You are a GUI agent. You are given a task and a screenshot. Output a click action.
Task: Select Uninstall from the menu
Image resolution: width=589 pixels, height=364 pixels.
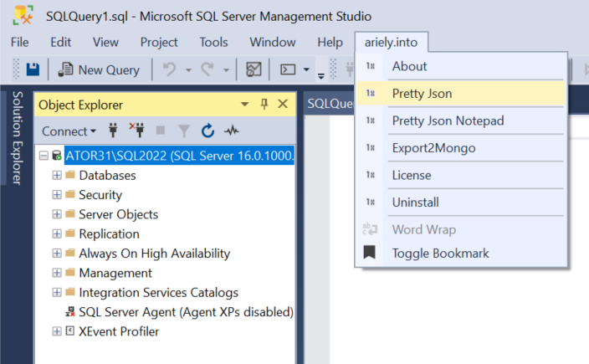point(461,203)
